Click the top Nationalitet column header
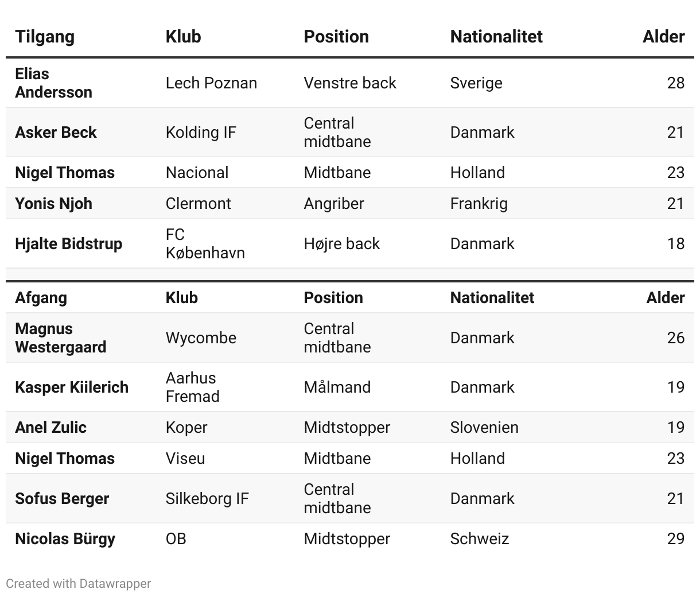 coord(496,37)
